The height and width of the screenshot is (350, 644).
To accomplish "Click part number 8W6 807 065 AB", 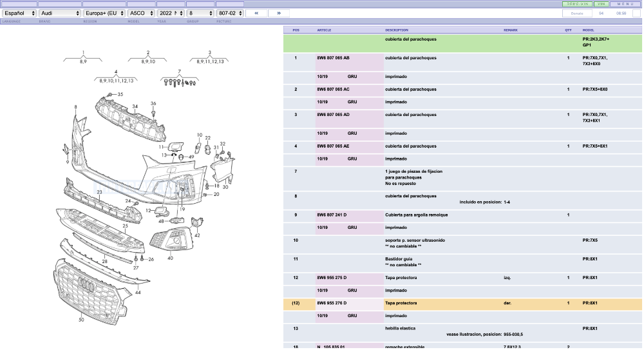I will click(x=333, y=58).
